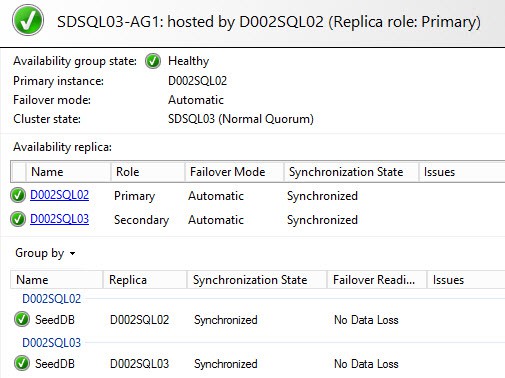Click the Failover Readi... column header
Image resolution: width=505 pixels, height=378 pixels.
pos(377,280)
